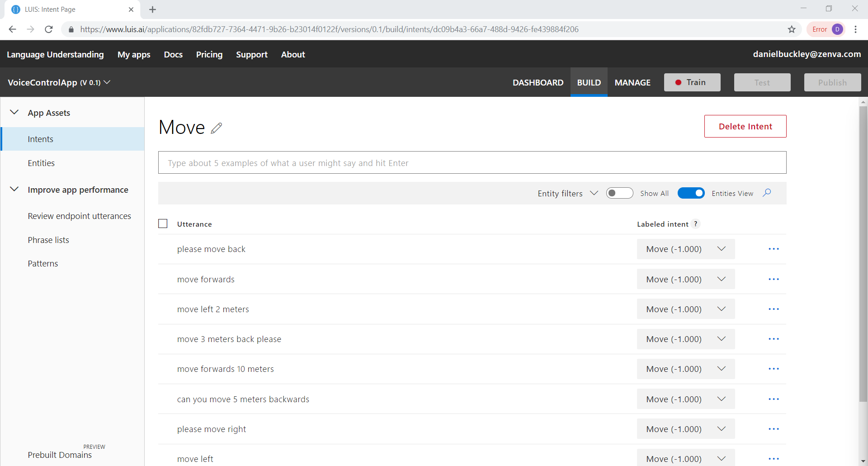Click the Test button

tap(762, 82)
